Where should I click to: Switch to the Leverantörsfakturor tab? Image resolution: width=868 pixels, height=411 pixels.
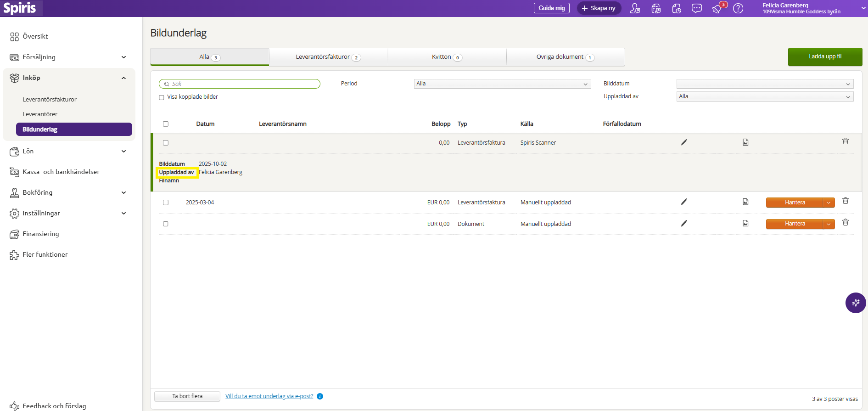coord(328,57)
